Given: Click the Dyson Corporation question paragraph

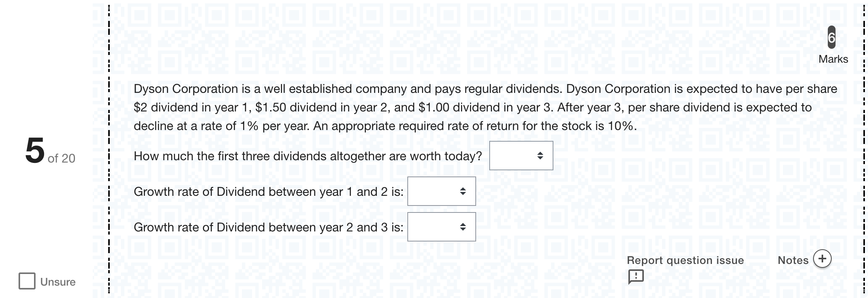Looking at the screenshot, I should [485, 107].
